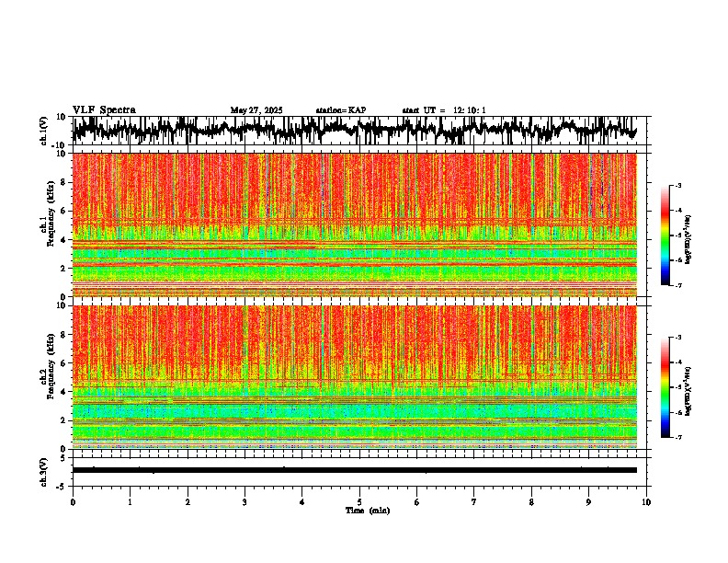Click time axis tick label "6"
Screen dimensions: 728x563
[x=417, y=502]
